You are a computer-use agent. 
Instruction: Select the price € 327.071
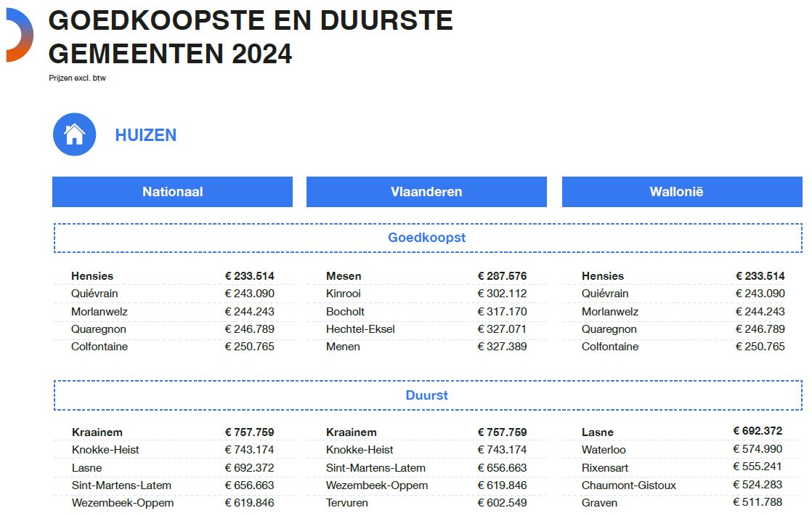502,329
